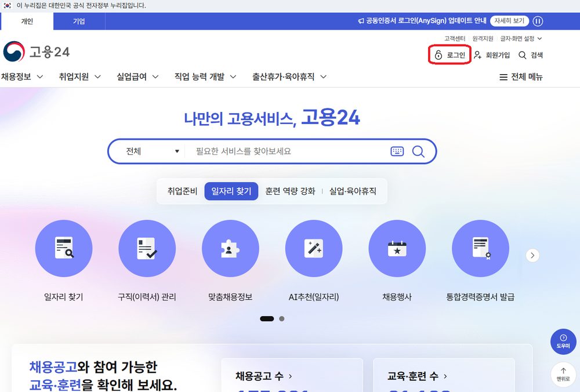Click the 공동인증서 로그인 업데이트 안내 notice

click(x=426, y=21)
